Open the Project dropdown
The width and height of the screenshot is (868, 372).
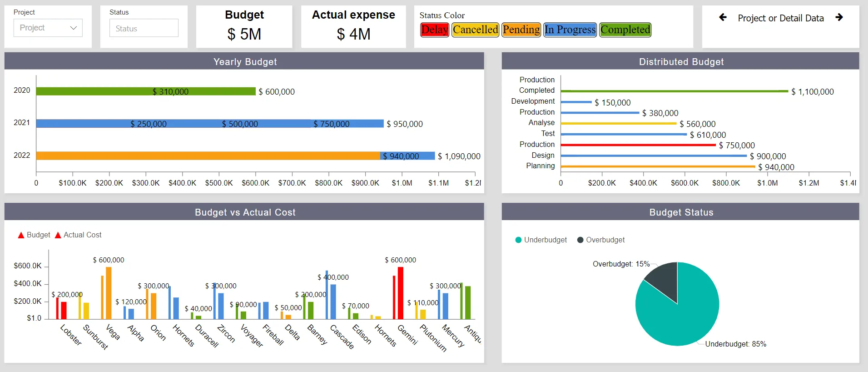click(x=48, y=28)
